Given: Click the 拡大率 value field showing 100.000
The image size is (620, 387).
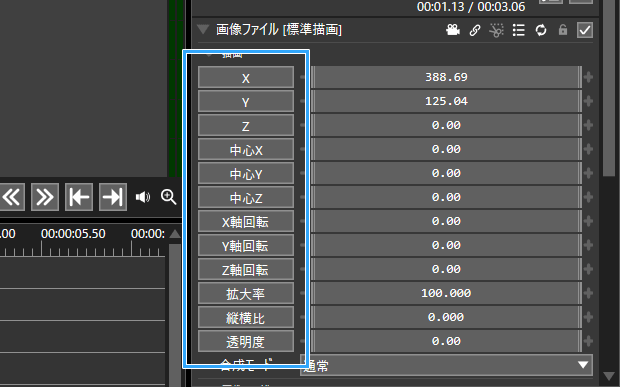Looking at the screenshot, I should [x=446, y=293].
